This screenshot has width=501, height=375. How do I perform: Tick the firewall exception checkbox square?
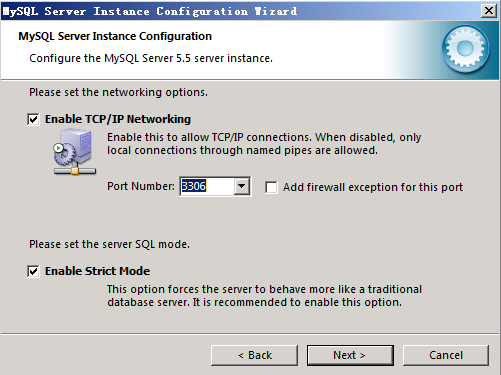271,187
